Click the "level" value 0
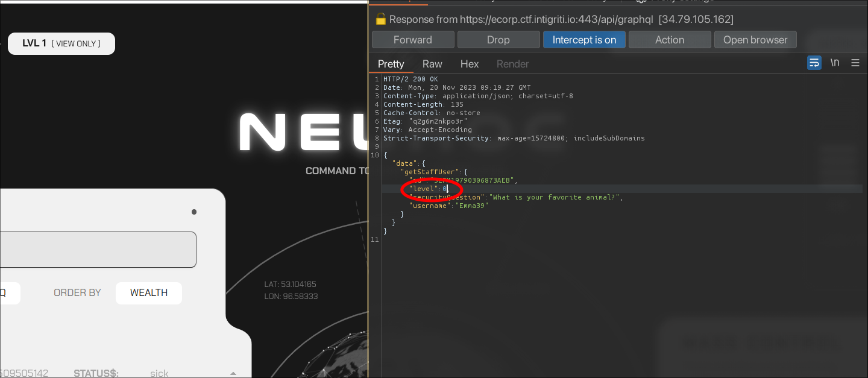This screenshot has height=378, width=868. (445, 189)
